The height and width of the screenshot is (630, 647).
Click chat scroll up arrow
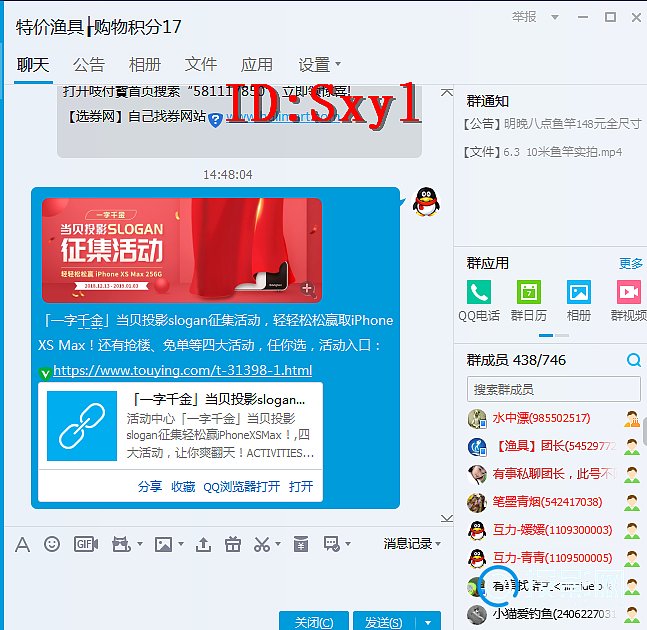446,92
